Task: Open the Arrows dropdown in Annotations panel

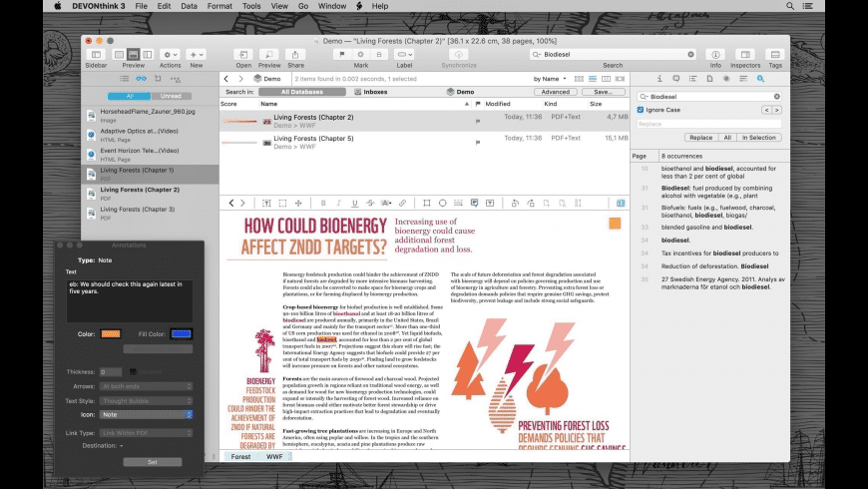Action: point(146,386)
